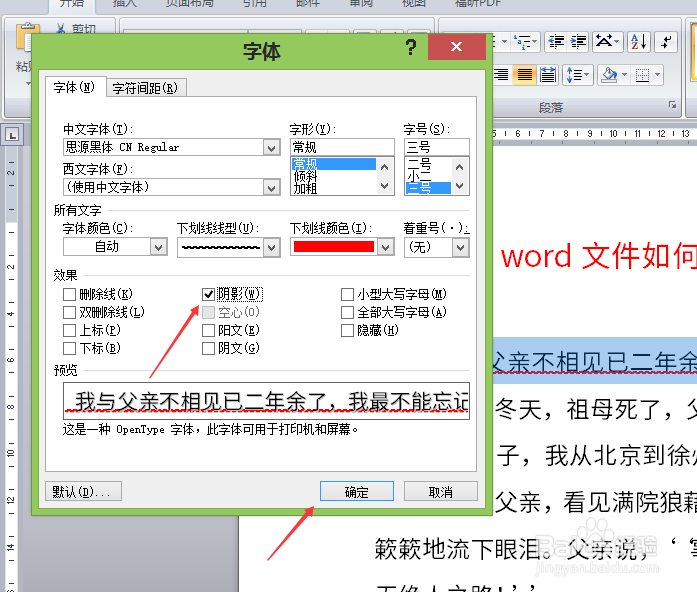
Task: Open the 下划线线型 underline style dropdown
Action: pyautogui.click(x=271, y=248)
